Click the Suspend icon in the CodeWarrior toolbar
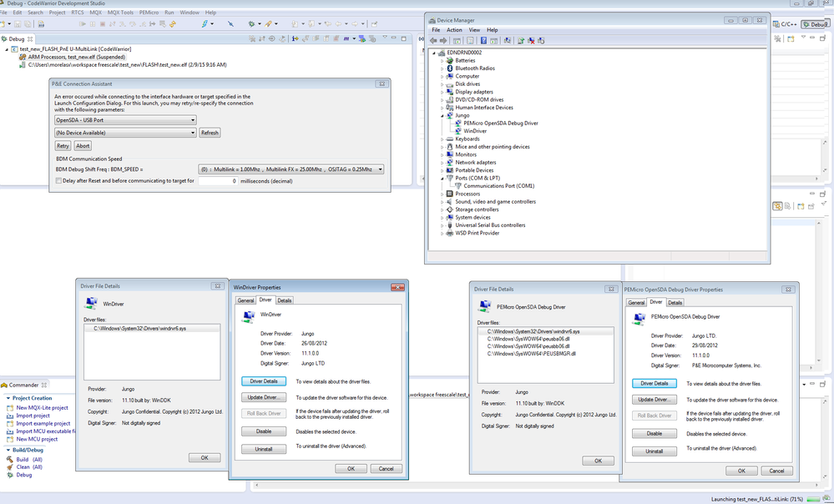Image resolution: width=834 pixels, height=504 pixels. point(92,24)
